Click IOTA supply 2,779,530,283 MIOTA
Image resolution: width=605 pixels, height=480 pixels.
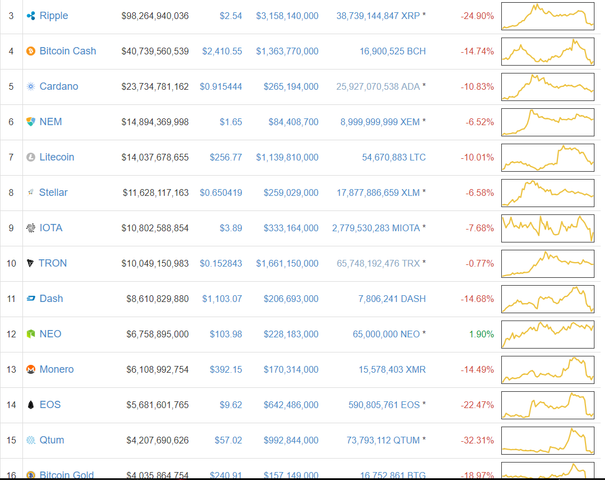tap(376, 228)
